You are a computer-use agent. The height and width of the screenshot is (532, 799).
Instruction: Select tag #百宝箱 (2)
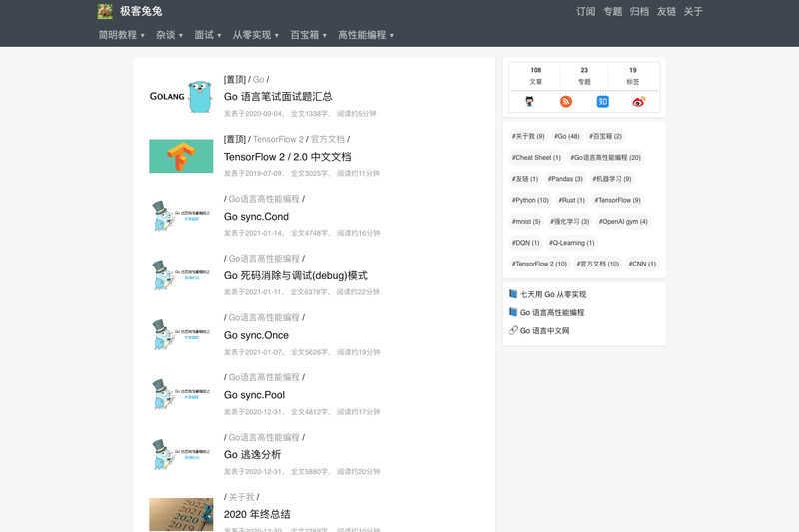pyautogui.click(x=606, y=136)
